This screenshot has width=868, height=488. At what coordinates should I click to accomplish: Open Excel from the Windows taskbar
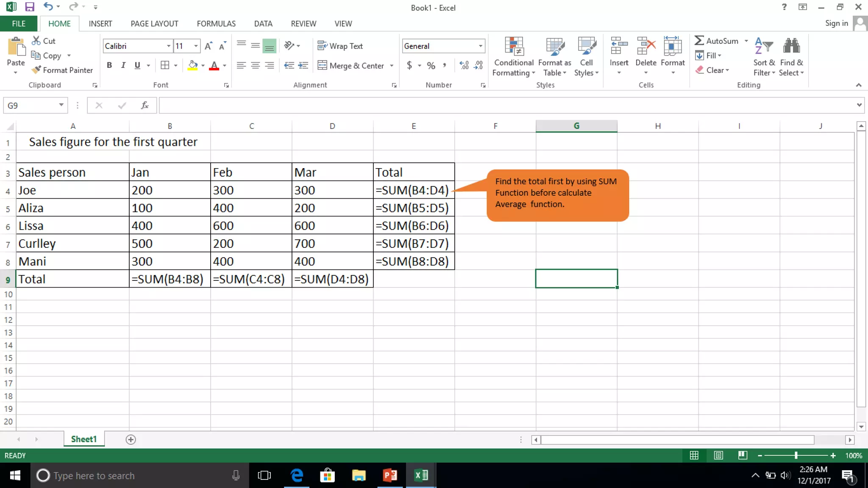421,475
